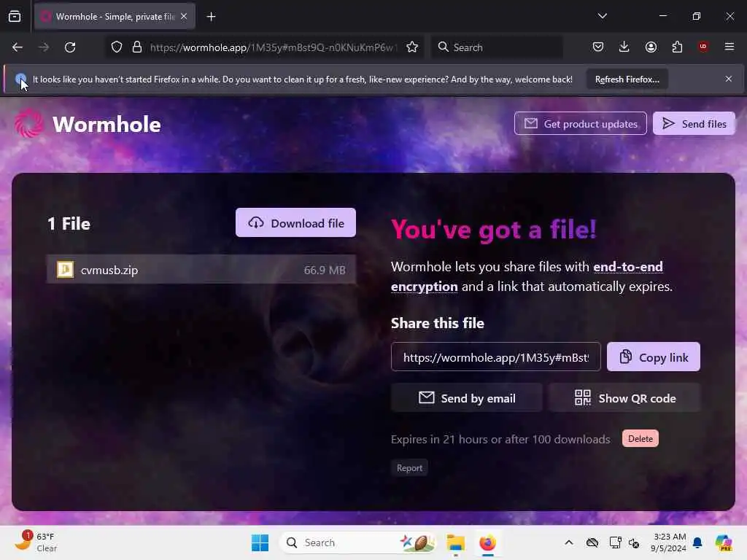Open the weather widget

pyautogui.click(x=36, y=542)
